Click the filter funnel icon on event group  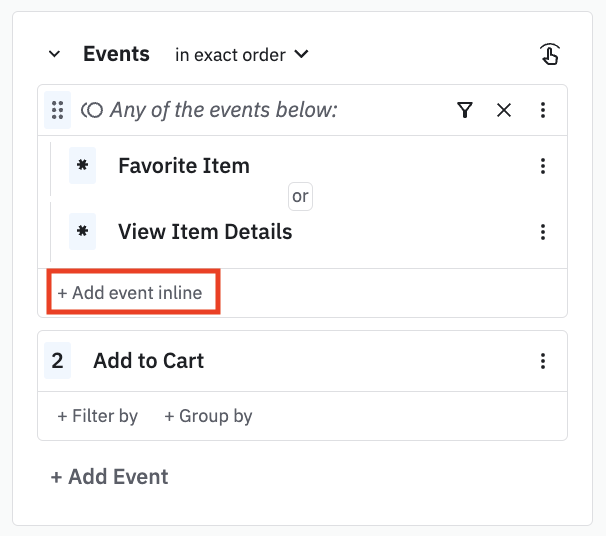point(464,110)
